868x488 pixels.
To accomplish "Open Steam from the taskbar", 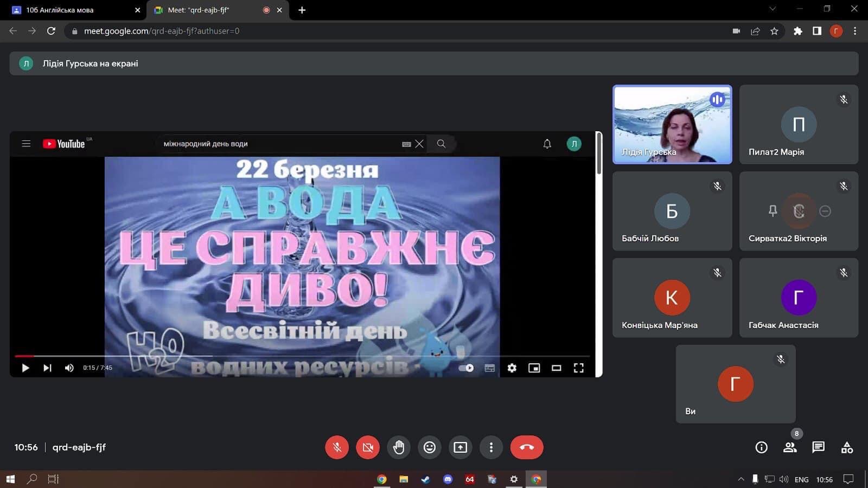I will pyautogui.click(x=426, y=479).
